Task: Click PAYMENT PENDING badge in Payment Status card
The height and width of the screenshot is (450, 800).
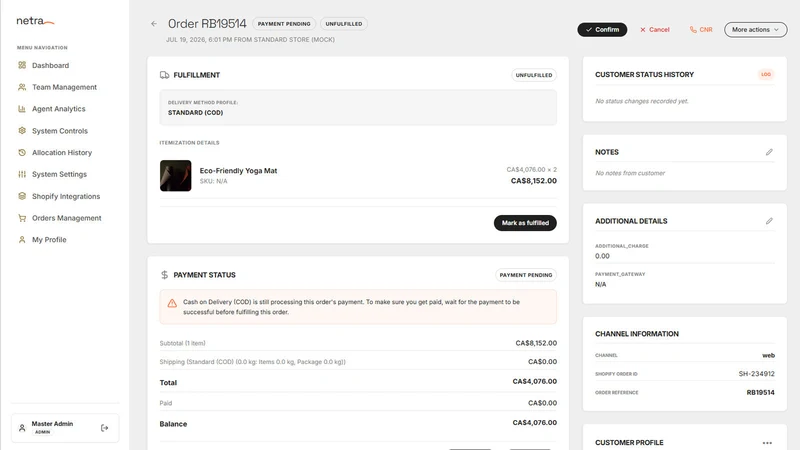Action: click(x=526, y=275)
